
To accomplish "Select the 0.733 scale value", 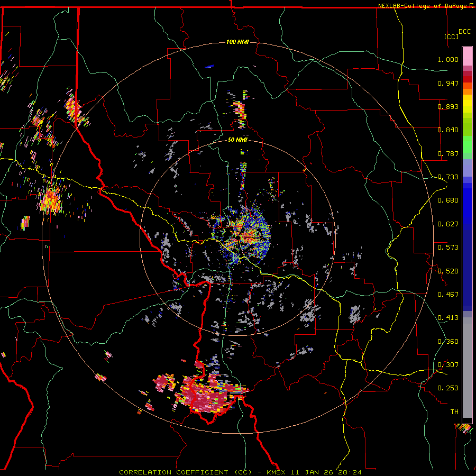I will [x=448, y=177].
